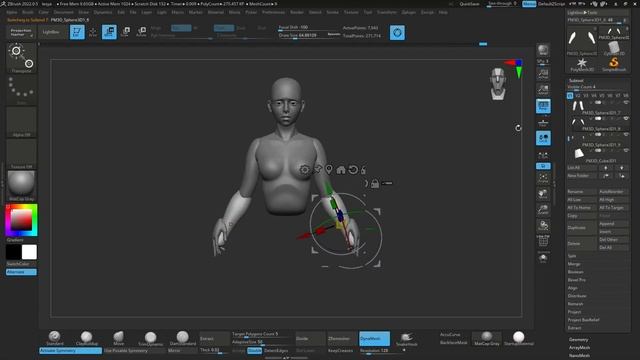The image size is (640, 360).
Task: Click gizmo location marker icon
Action: (329, 169)
